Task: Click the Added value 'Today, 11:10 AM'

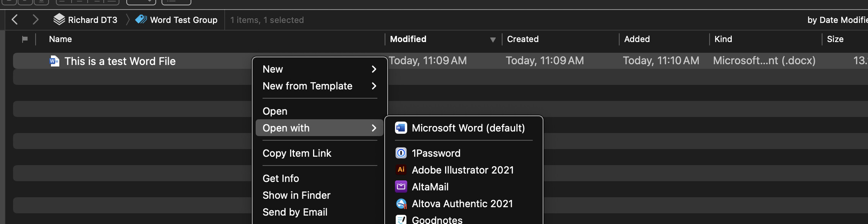Action: (661, 60)
